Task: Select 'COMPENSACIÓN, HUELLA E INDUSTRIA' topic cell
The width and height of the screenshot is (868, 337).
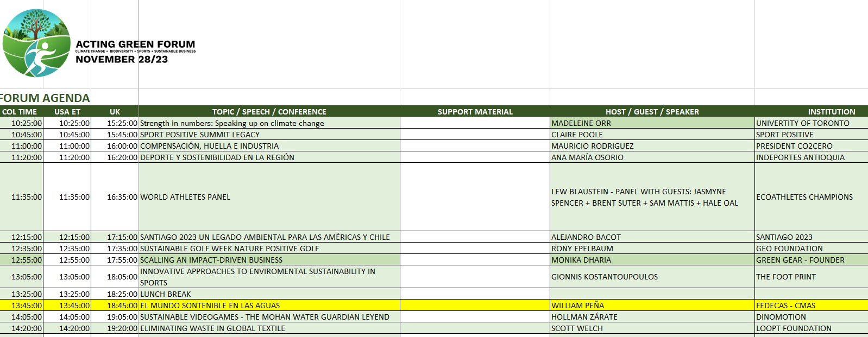Action: pyautogui.click(x=269, y=146)
